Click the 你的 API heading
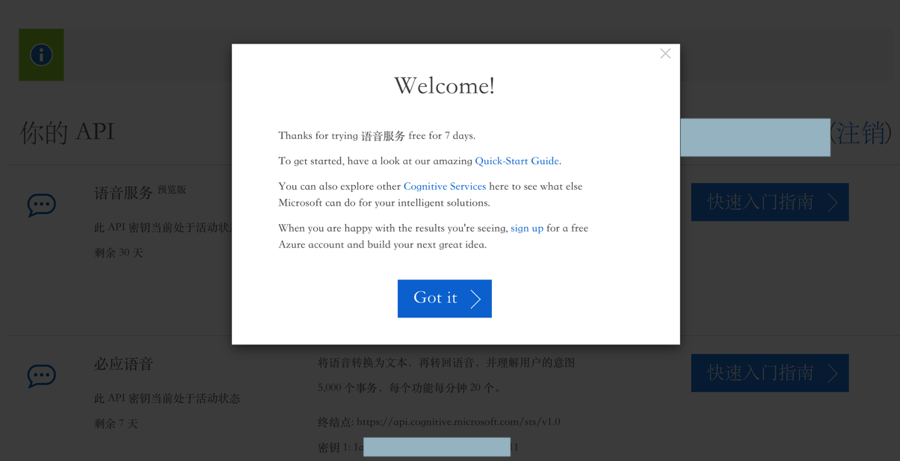This screenshot has height=461, width=900. (x=67, y=133)
